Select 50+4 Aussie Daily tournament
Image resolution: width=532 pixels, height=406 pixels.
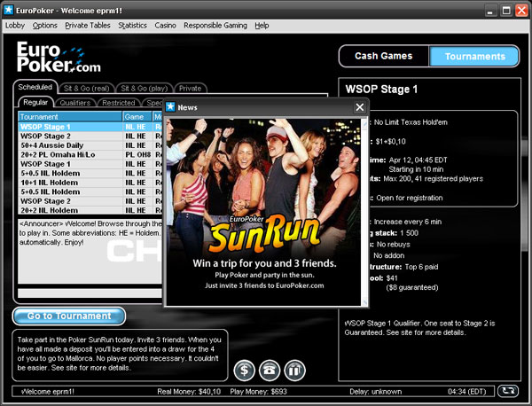click(90, 145)
